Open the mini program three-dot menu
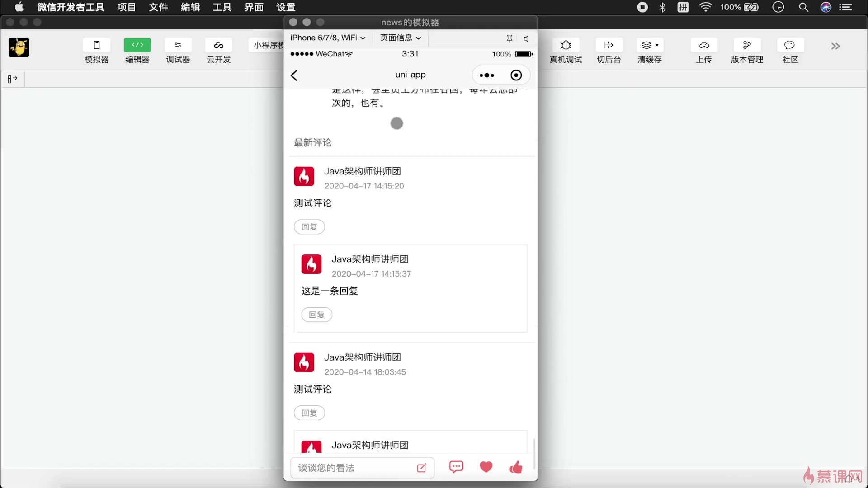The image size is (868, 488). point(486,75)
